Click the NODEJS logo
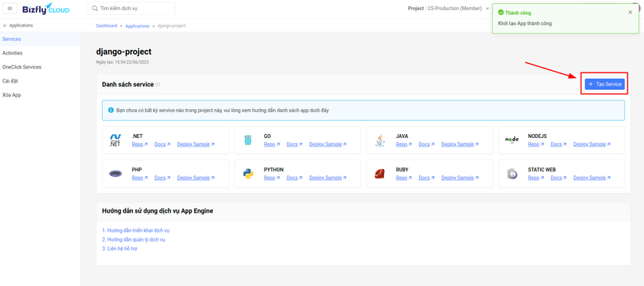The image size is (644, 286). coord(512,140)
